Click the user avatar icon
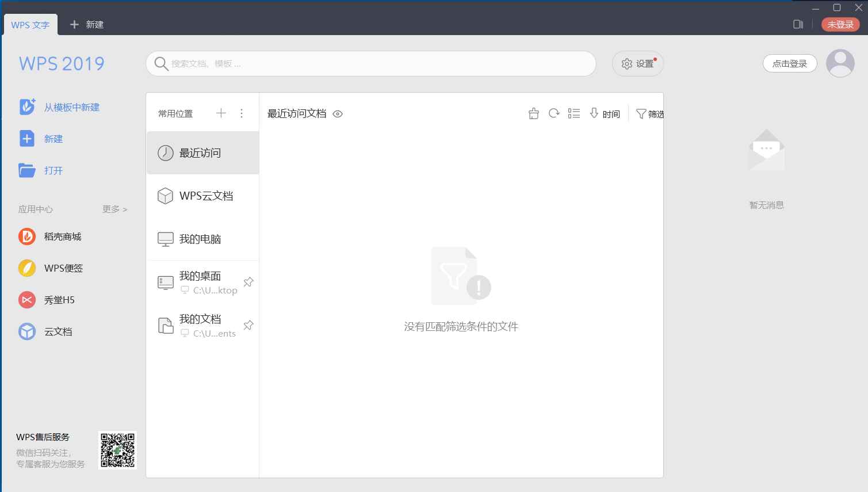 840,63
